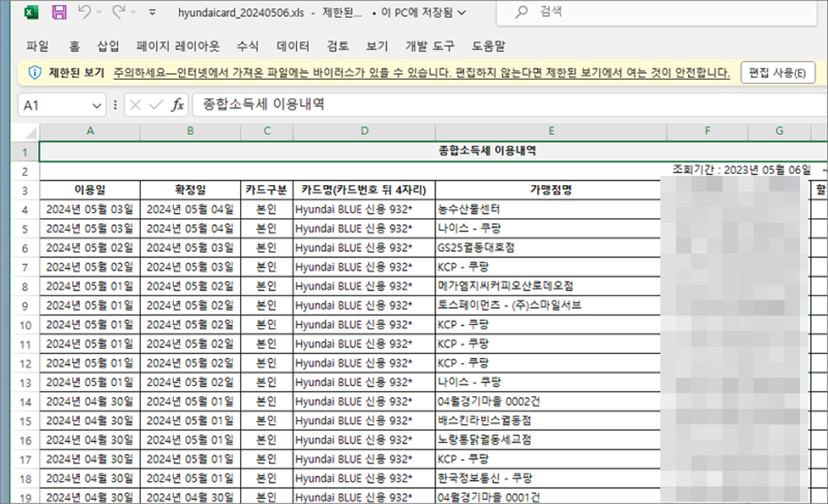Click the 확정일 header cell
The image size is (828, 504).
(190, 190)
